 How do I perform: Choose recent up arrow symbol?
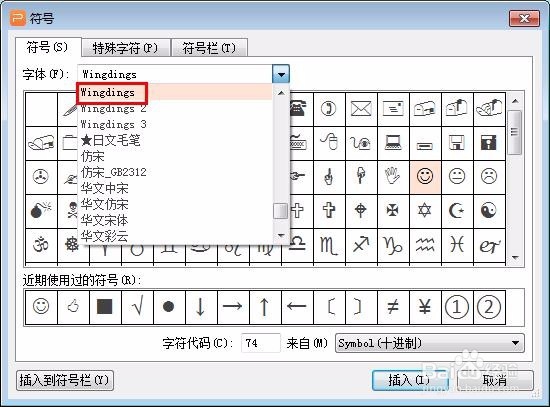click(265, 307)
